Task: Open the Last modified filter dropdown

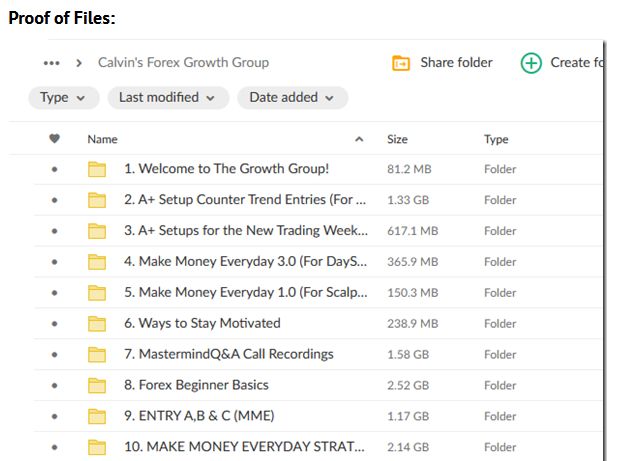Action: (168, 97)
